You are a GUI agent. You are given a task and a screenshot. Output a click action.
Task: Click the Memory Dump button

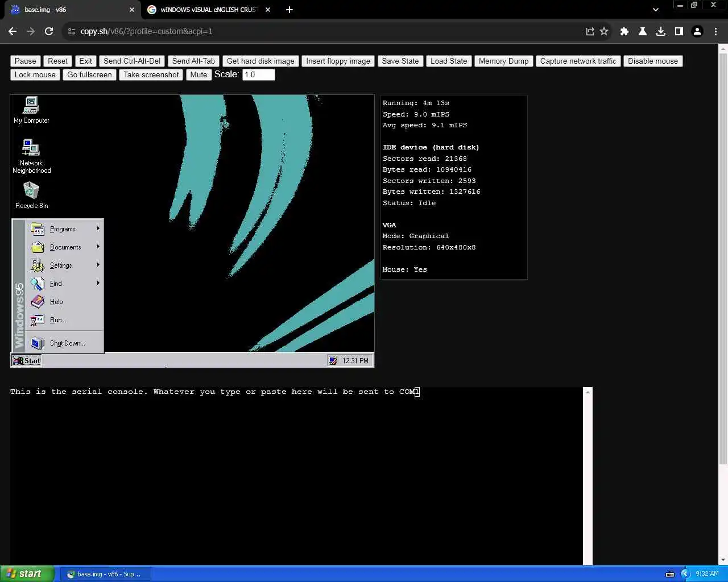[x=503, y=61]
